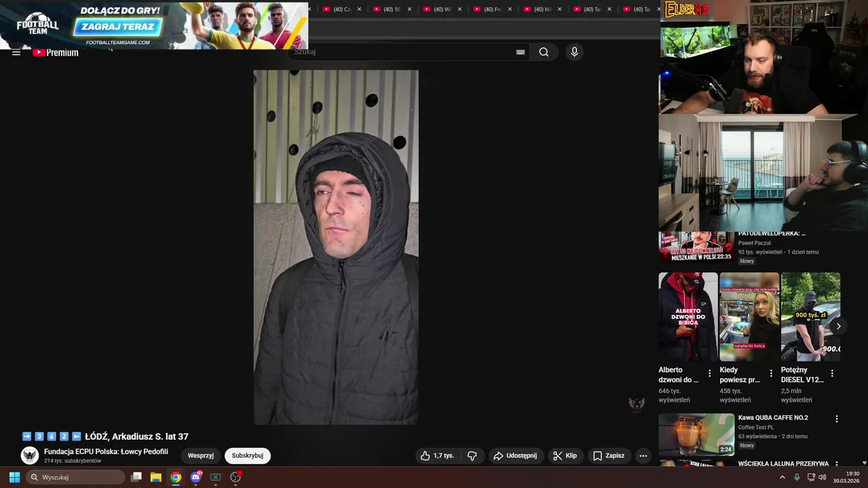
Task: Close the '(40) HA' browser tab
Action: (559, 9)
